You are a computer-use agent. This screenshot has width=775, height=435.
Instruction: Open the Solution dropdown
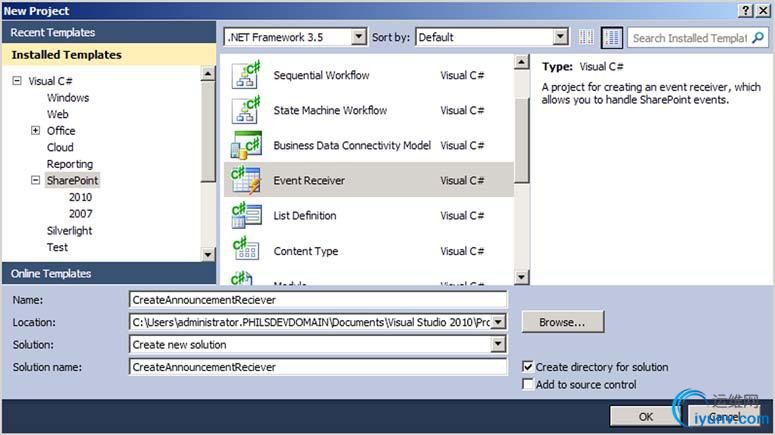(x=499, y=344)
